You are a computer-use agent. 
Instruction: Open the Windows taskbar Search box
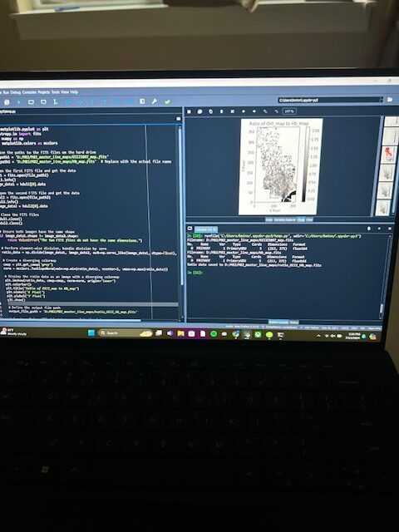(119, 332)
